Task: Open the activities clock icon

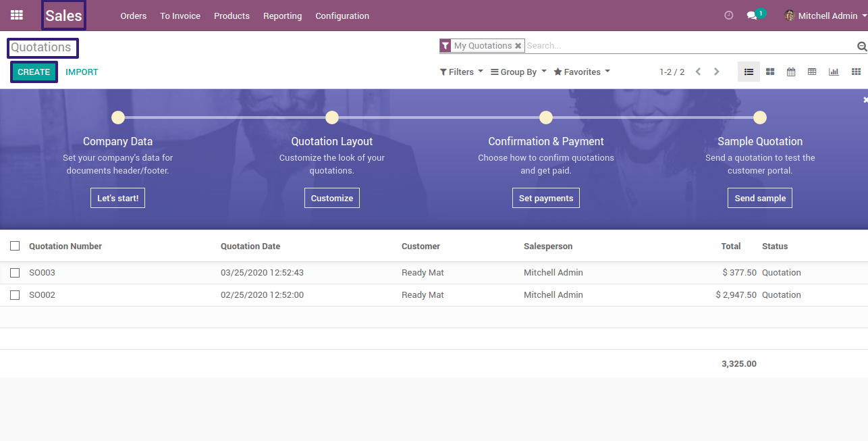Action: click(x=728, y=15)
